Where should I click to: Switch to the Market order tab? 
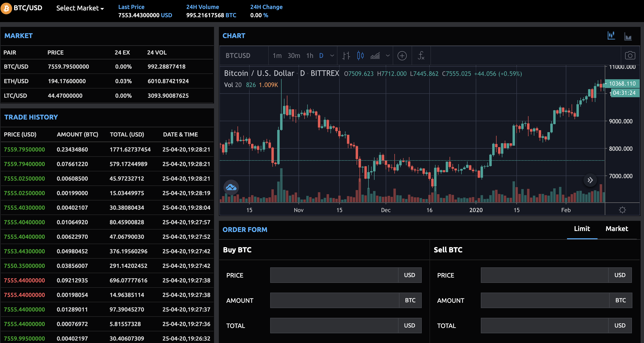(x=617, y=229)
